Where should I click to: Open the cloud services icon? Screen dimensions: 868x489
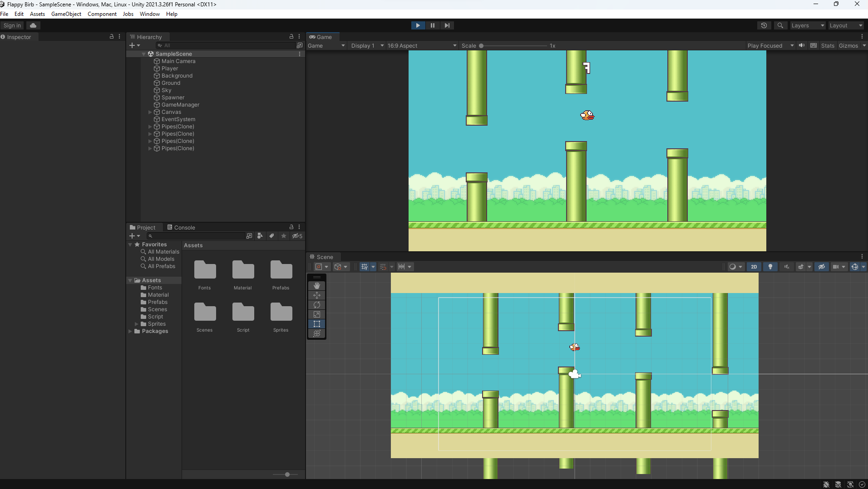[x=33, y=25]
